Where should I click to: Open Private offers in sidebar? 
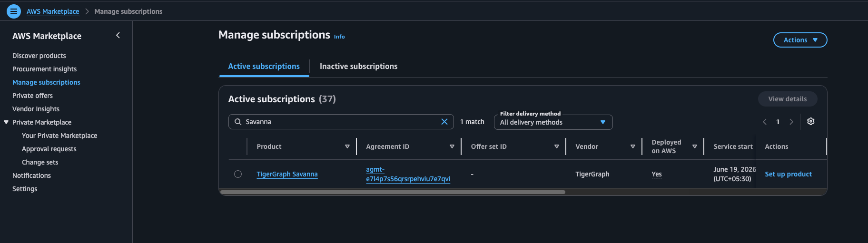point(32,96)
